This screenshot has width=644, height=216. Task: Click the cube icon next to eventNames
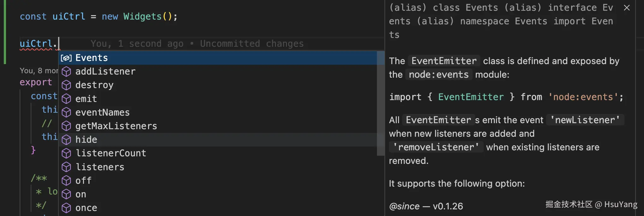coord(66,112)
